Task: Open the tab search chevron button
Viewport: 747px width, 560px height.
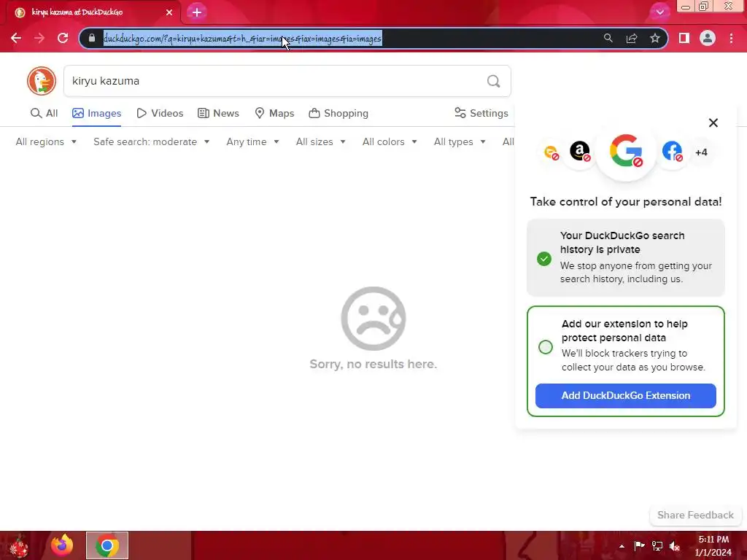Action: tap(659, 12)
